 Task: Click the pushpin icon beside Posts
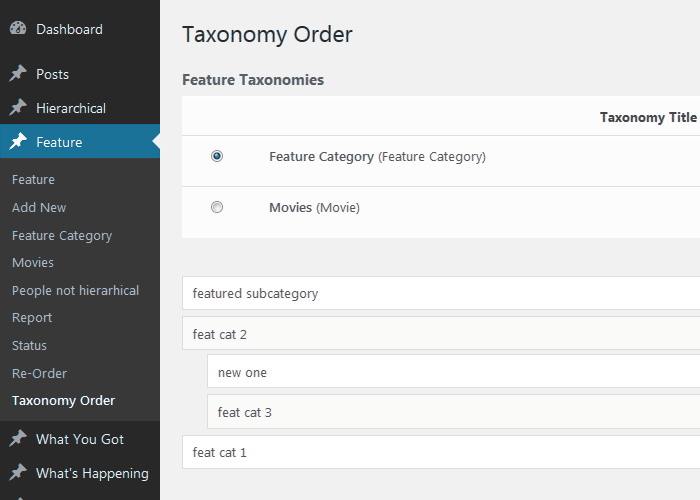click(x=18, y=74)
